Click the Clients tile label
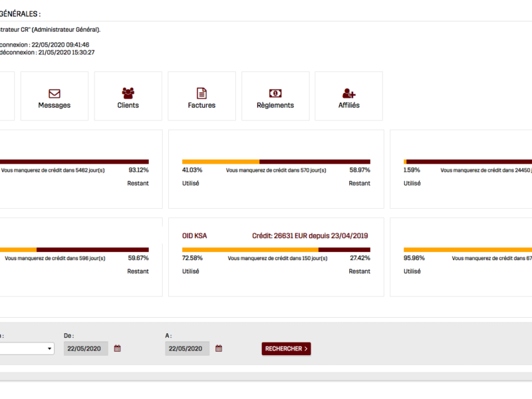 128,105
